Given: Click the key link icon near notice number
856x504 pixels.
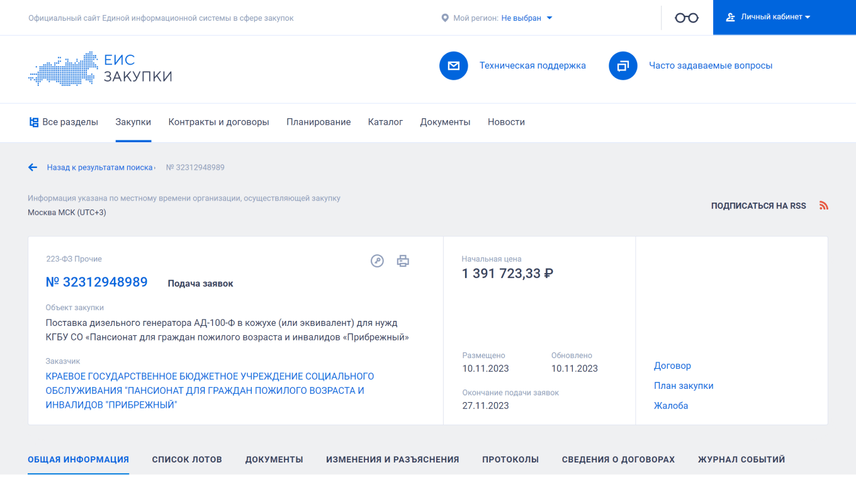Looking at the screenshot, I should click(x=377, y=260).
